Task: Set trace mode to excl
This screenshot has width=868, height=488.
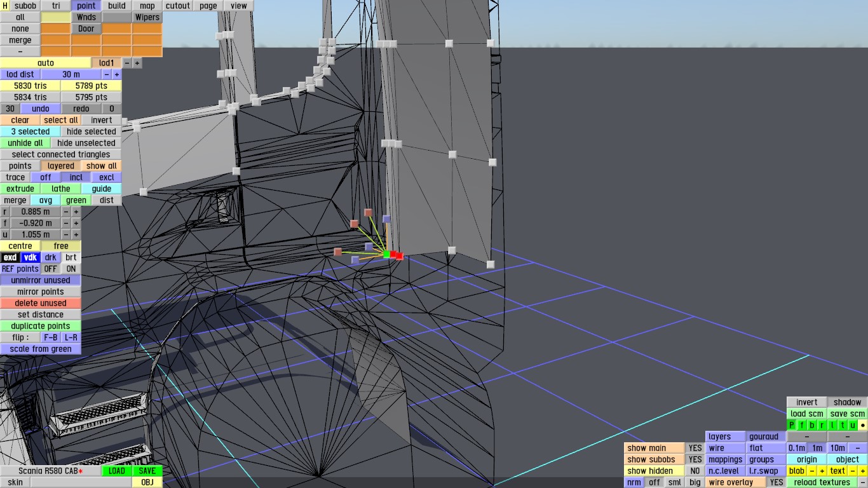Action: [107, 177]
